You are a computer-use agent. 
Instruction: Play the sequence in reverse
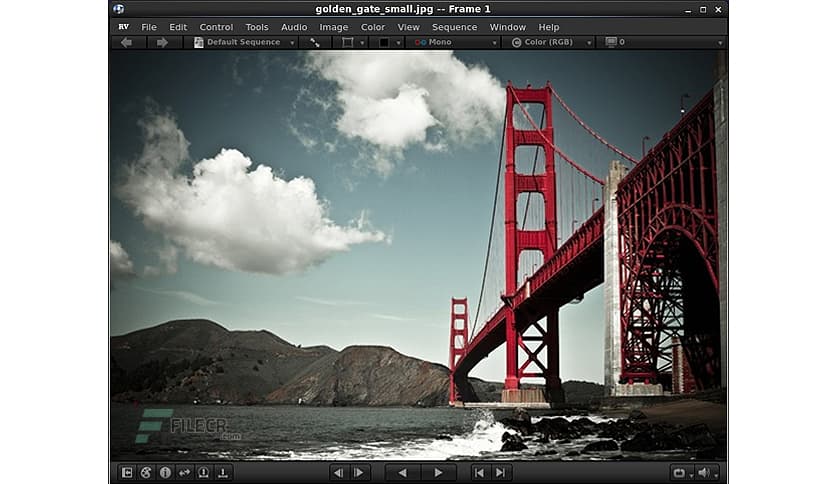402,472
